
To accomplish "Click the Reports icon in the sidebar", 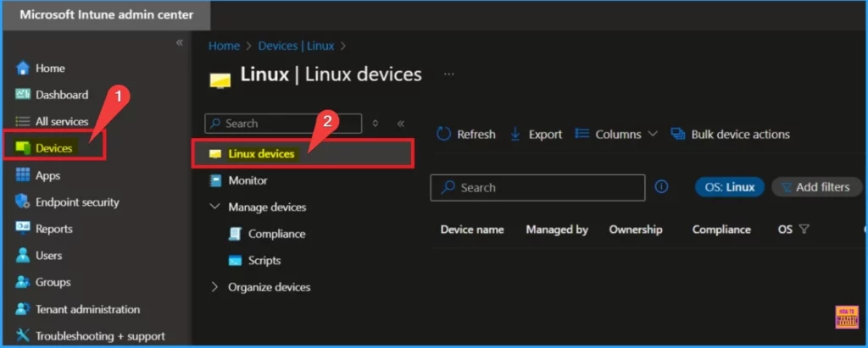I will click(x=23, y=229).
